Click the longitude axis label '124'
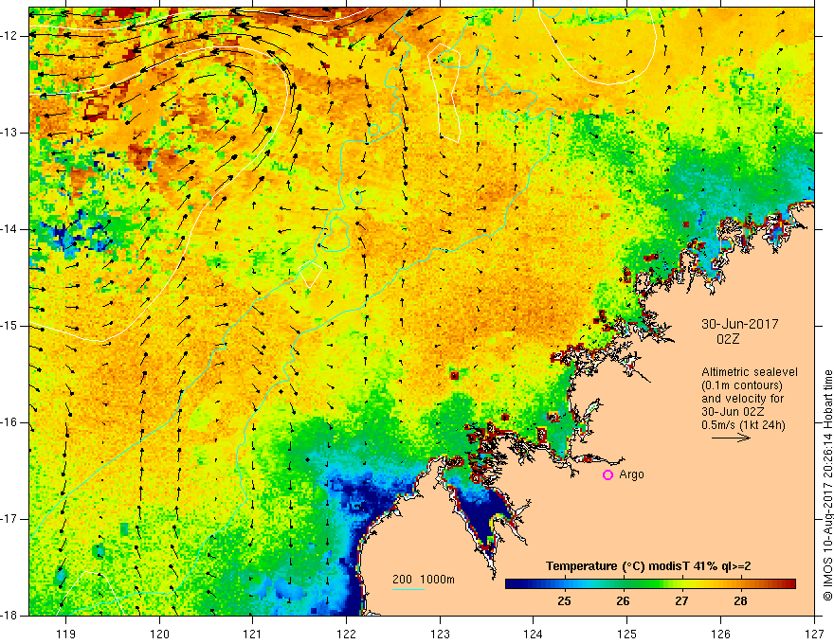The image size is (834, 644). pyautogui.click(x=534, y=634)
